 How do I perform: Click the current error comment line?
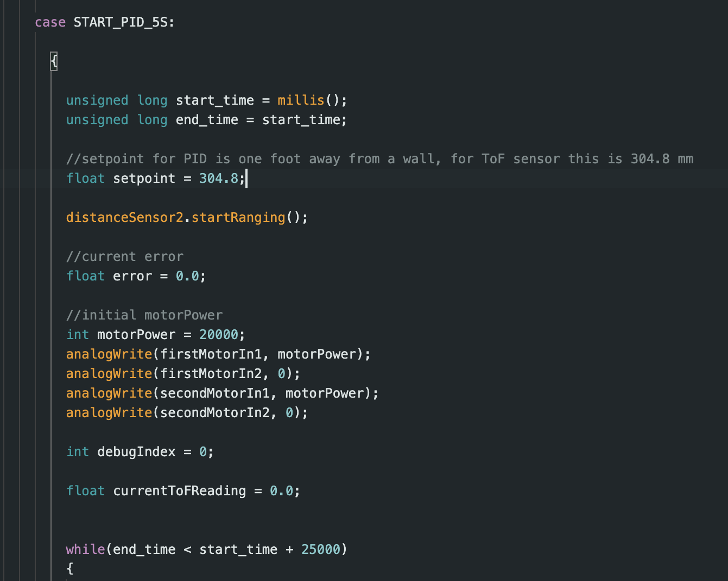pyautogui.click(x=124, y=257)
